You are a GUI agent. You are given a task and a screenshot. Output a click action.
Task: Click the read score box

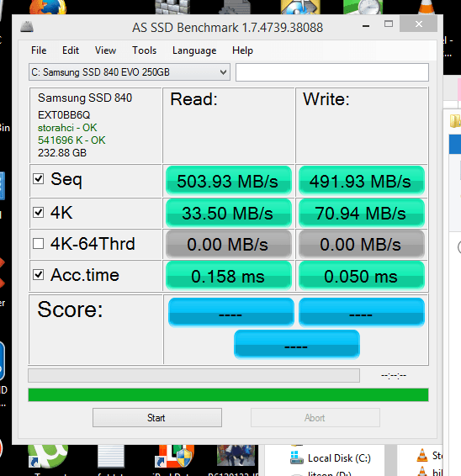pyautogui.click(x=231, y=312)
